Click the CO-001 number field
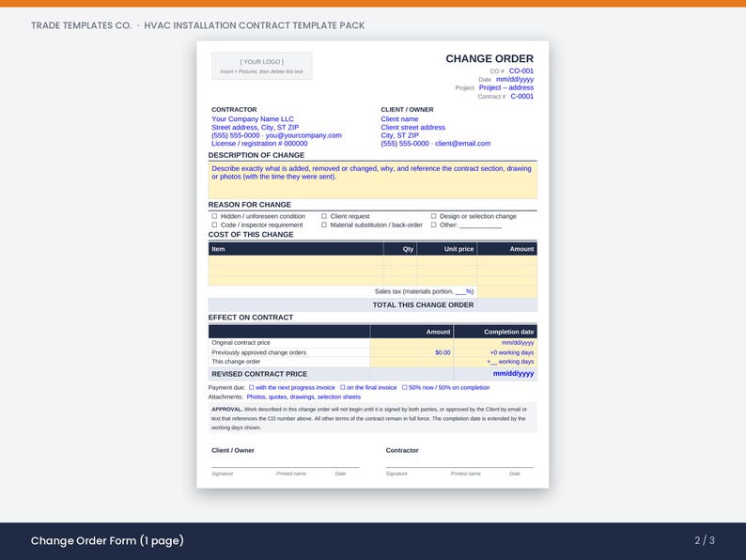Screen dimensions: 746x560 [521, 70]
